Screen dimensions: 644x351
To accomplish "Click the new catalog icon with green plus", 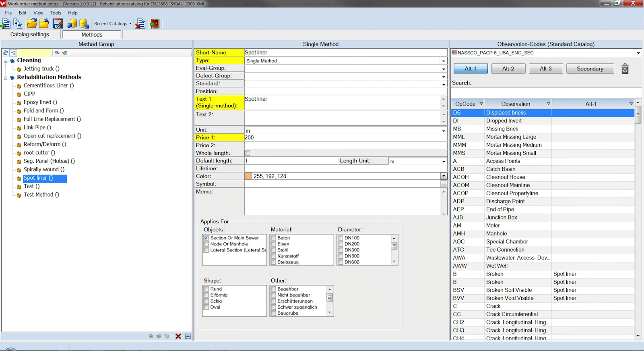I will tap(6, 24).
